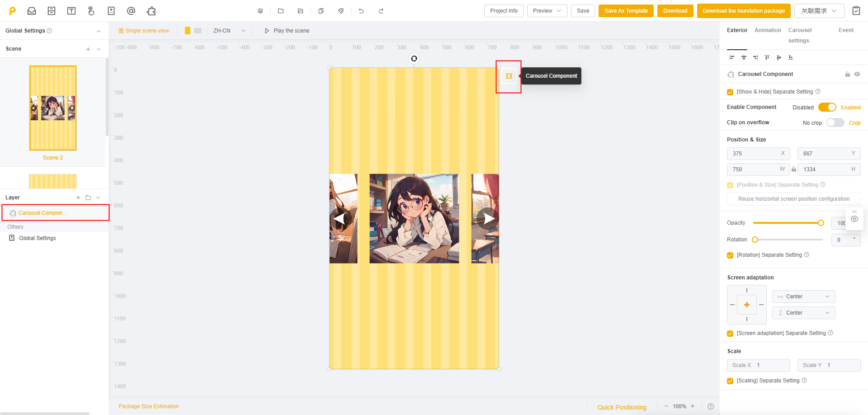The width and height of the screenshot is (868, 415).
Task: Click Save As Template
Action: tap(626, 11)
